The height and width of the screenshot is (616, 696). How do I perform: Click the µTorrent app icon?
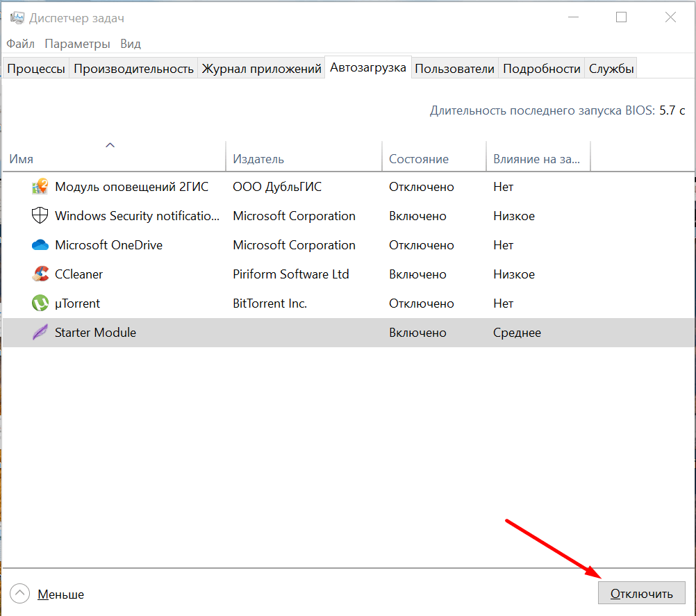40,303
